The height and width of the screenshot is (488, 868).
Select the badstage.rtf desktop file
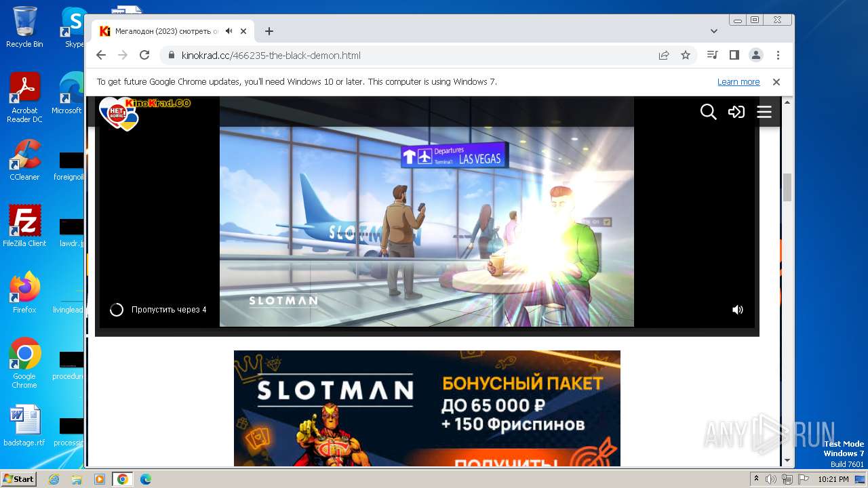(24, 426)
